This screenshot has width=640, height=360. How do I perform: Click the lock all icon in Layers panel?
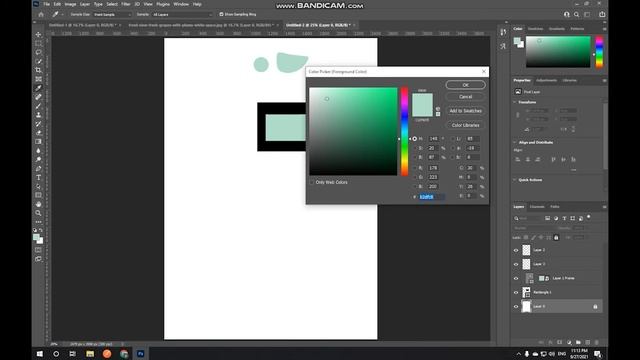coord(556,237)
